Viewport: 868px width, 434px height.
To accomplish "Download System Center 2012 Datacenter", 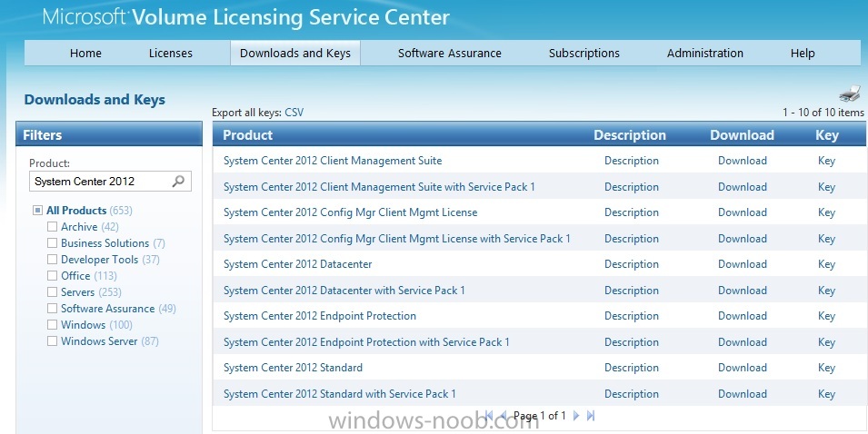I will coord(743,263).
